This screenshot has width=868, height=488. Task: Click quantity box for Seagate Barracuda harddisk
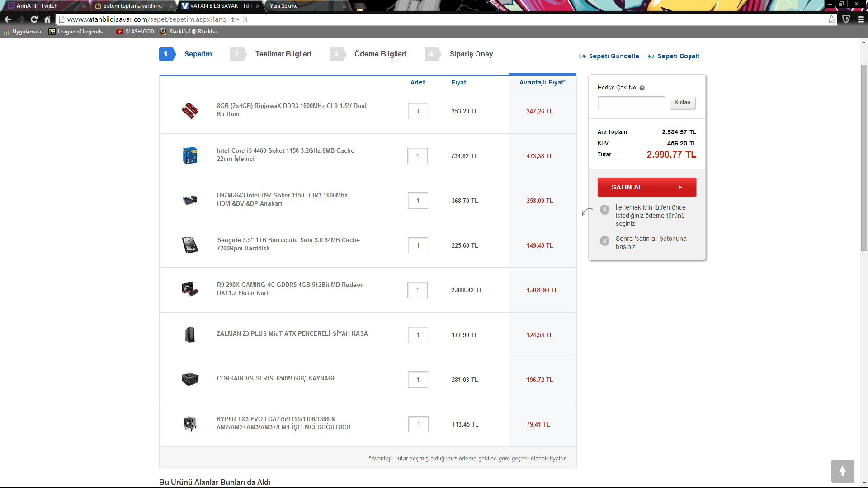(x=418, y=245)
